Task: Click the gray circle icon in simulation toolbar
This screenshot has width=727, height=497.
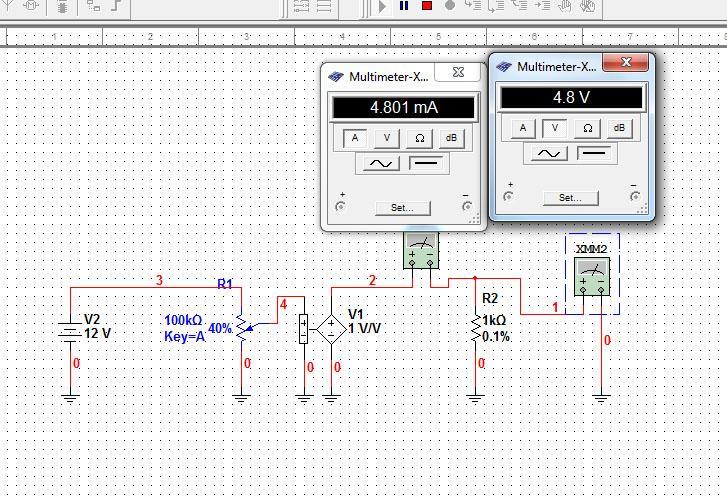Action: [x=450, y=5]
